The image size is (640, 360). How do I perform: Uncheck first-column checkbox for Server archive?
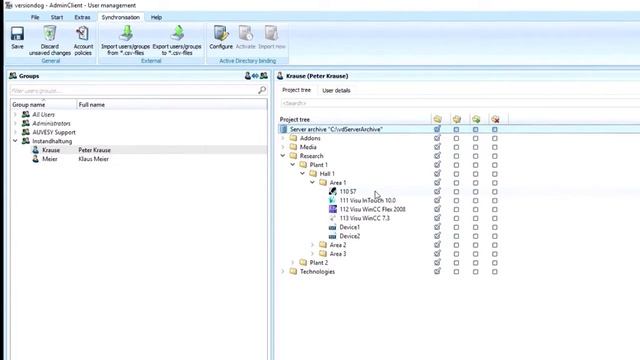click(x=437, y=129)
